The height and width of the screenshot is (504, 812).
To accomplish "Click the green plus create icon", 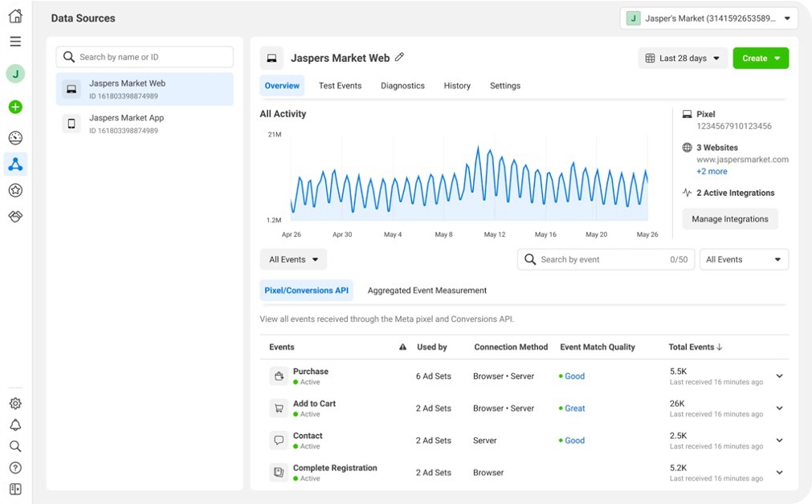I will point(15,107).
